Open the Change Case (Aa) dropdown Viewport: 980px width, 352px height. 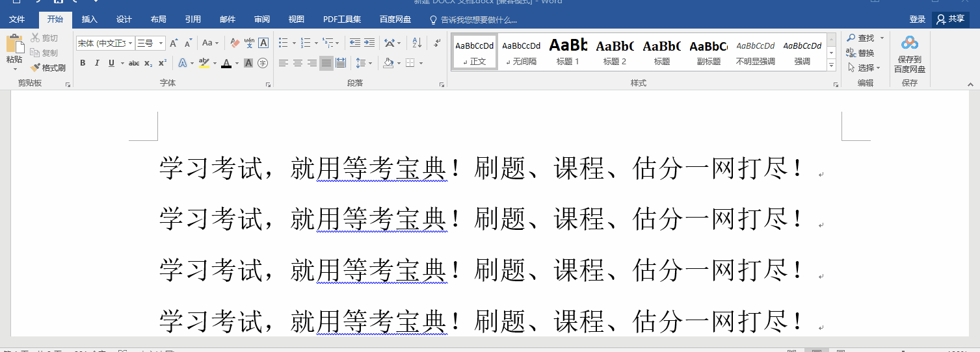pyautogui.click(x=210, y=43)
